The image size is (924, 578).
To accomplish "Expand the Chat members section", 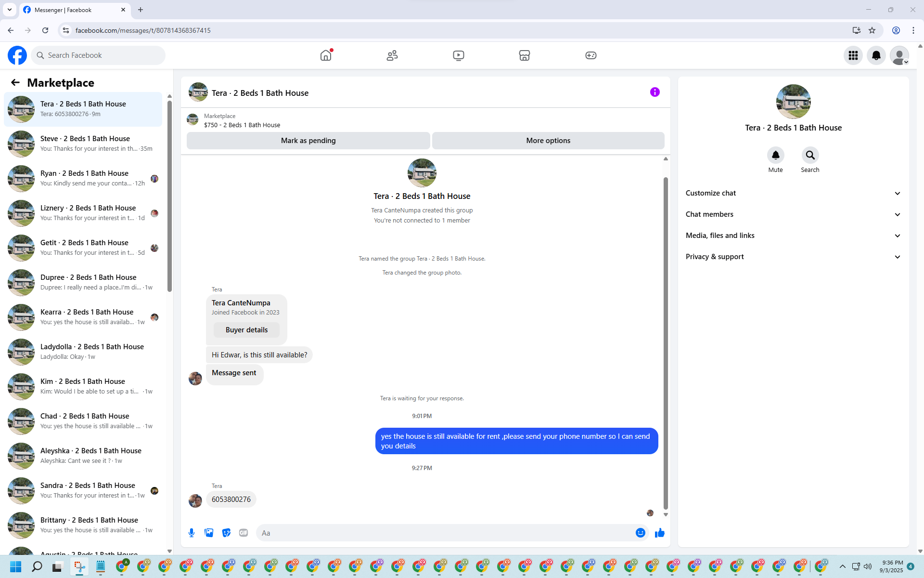I will click(x=793, y=214).
